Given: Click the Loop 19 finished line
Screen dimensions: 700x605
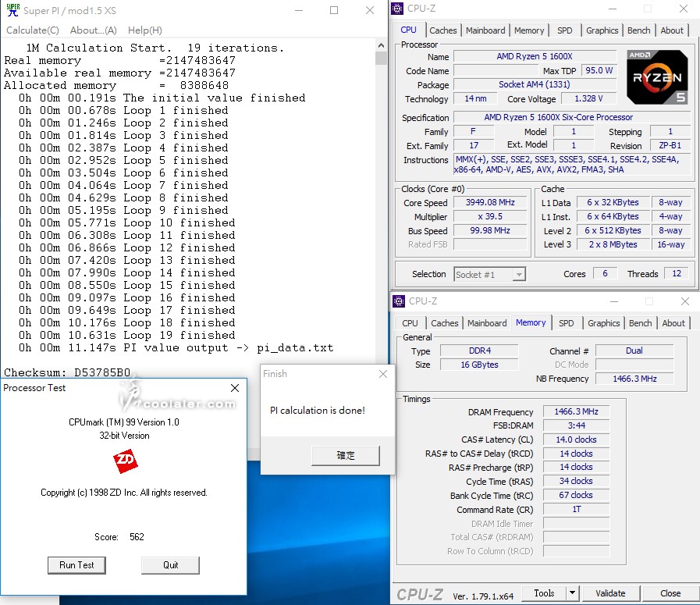Looking at the screenshot, I should click(126, 336).
